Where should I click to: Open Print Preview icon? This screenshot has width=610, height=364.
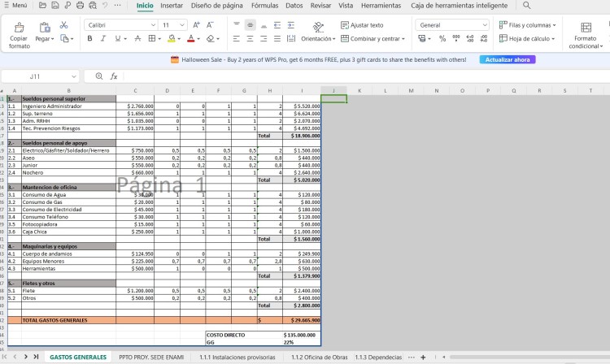click(x=93, y=6)
